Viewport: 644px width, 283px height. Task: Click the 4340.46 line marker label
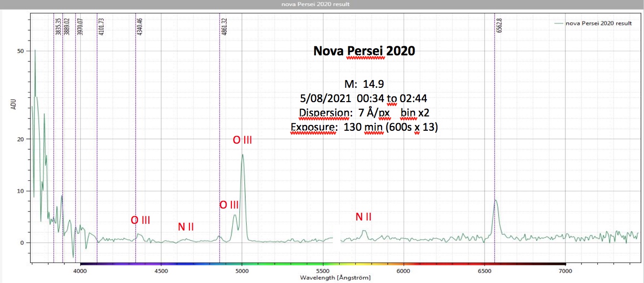click(140, 27)
